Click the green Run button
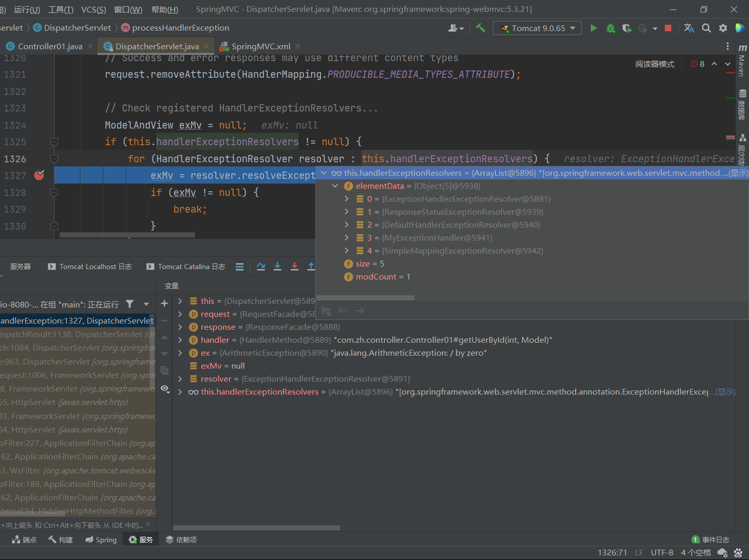This screenshot has width=749, height=560. 593,28
